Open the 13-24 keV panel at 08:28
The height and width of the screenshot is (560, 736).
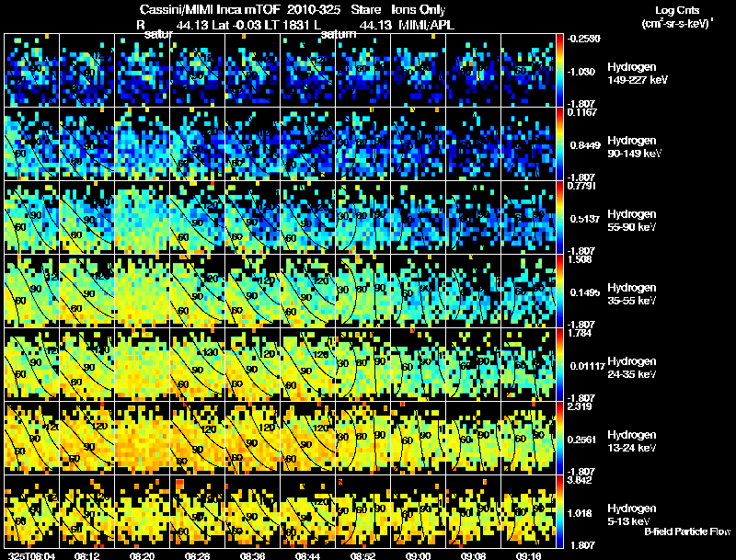tap(197, 439)
